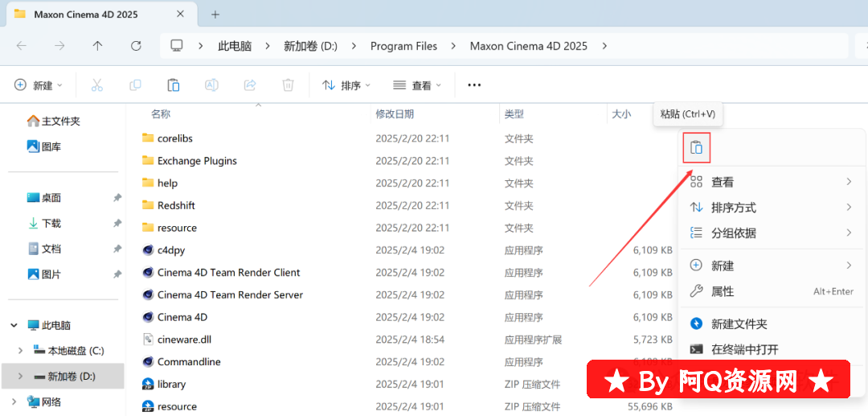Click the Delete trash icon in the toolbar
The image size is (868, 416).
[x=288, y=85]
